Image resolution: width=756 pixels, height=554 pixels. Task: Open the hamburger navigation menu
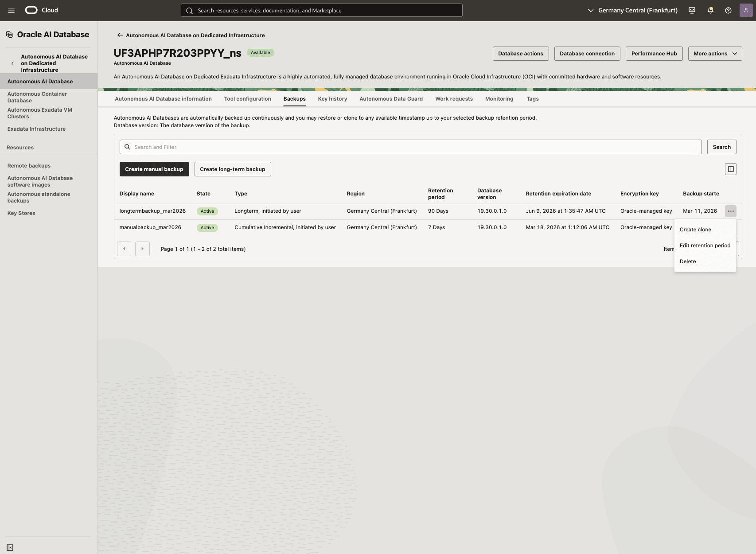coord(11,11)
